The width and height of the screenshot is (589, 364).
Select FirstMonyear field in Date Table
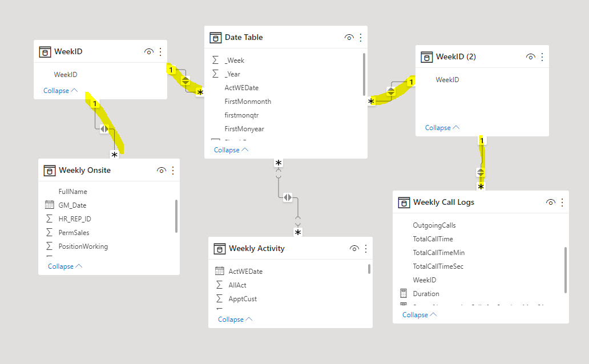[x=244, y=129]
